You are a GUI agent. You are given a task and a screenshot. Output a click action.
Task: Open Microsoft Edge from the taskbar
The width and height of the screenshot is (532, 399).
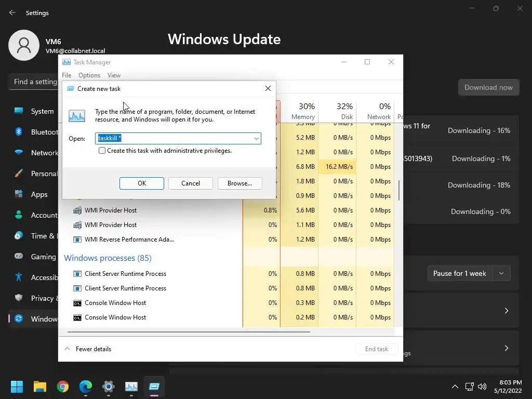pos(86,387)
